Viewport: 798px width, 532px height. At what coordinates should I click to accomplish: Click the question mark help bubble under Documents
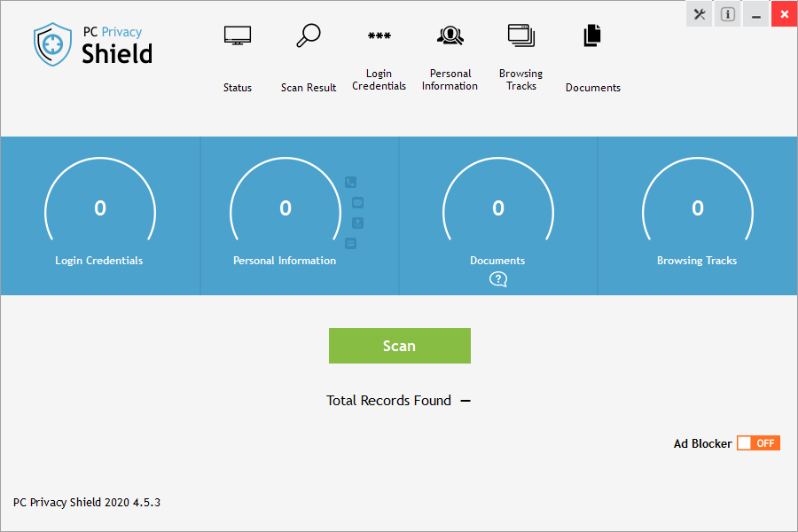[x=498, y=279]
